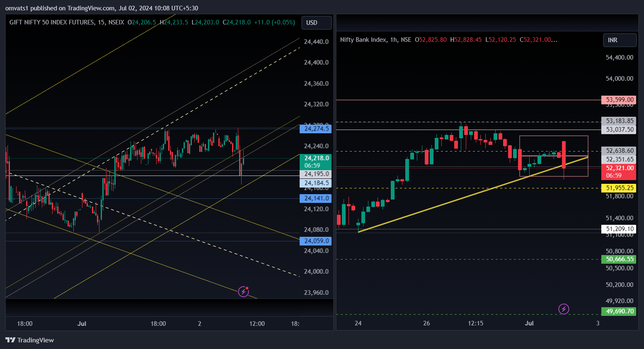Click the H24,233.5 high value on GIFT Nifty
The height and width of the screenshot is (349, 644).
(174, 22)
